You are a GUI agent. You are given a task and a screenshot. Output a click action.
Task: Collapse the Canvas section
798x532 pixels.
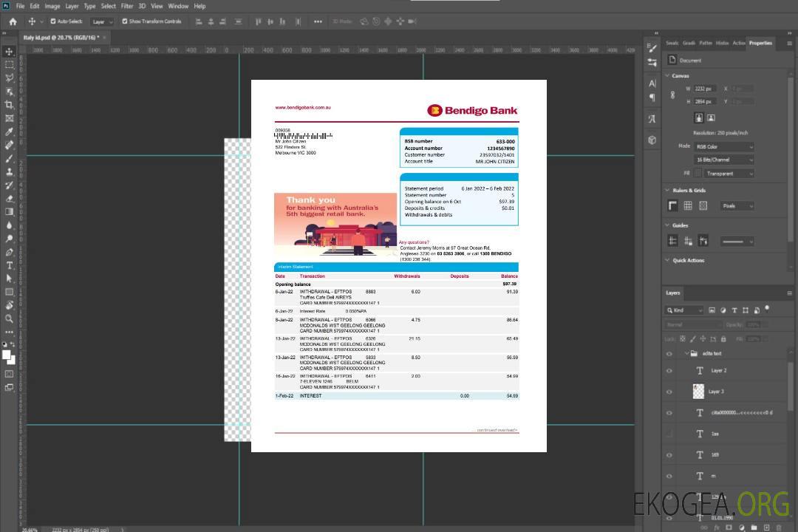click(667, 75)
